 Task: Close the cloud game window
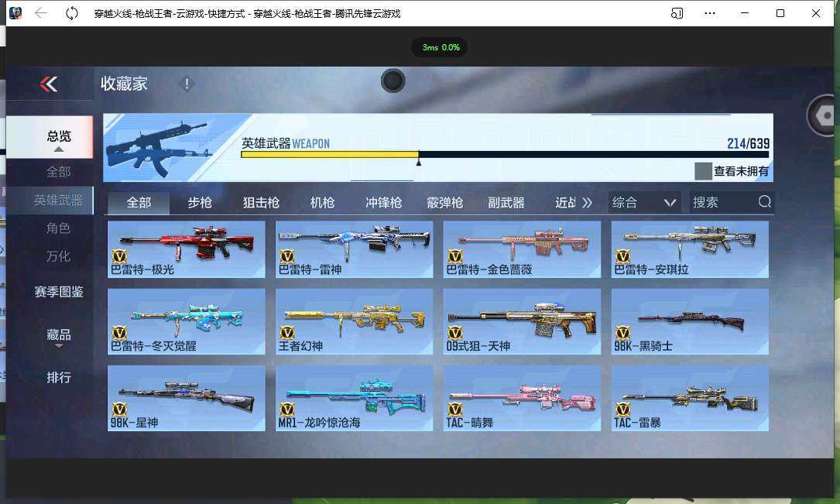point(816,13)
